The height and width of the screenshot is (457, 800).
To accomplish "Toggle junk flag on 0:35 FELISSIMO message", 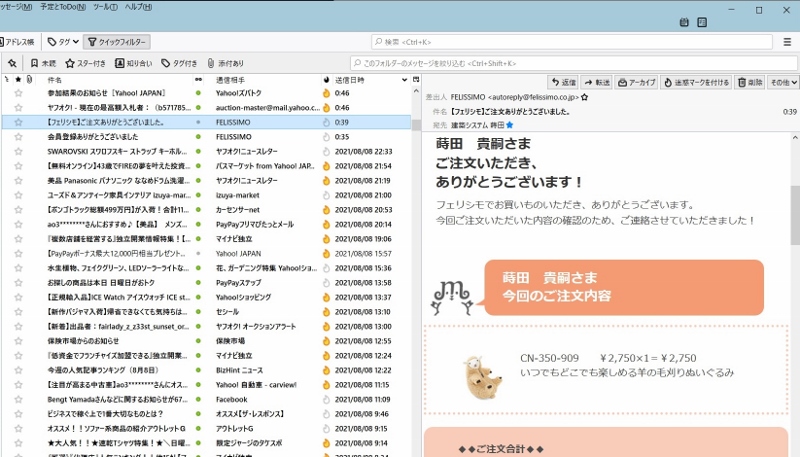I will 327,137.
